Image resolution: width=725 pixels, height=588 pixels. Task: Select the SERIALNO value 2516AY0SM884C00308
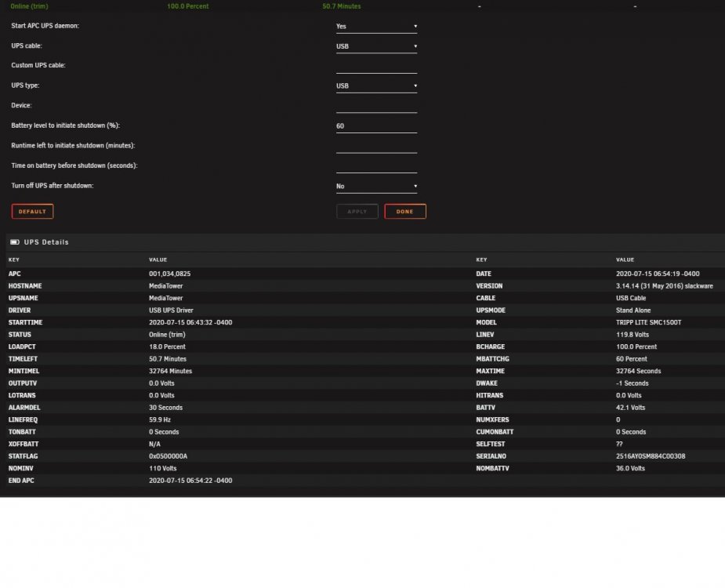651,456
